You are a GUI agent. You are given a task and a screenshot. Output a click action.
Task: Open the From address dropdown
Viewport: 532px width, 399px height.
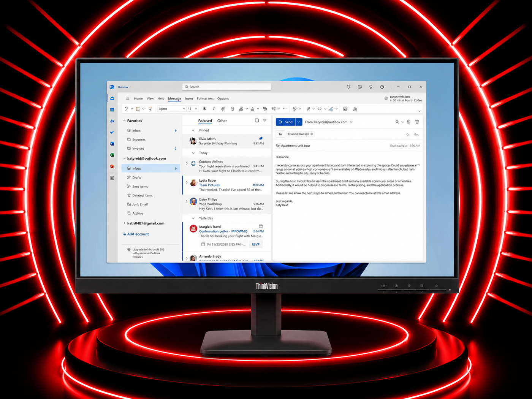pyautogui.click(x=351, y=122)
